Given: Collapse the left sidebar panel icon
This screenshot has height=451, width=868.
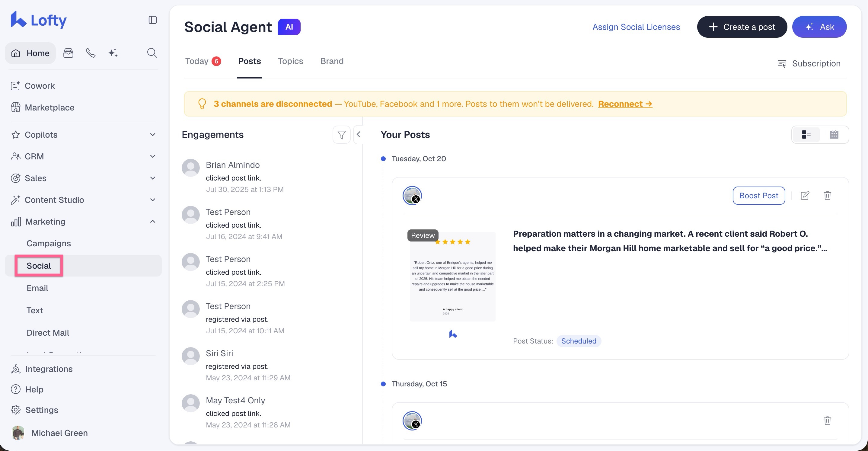Looking at the screenshot, I should [153, 20].
